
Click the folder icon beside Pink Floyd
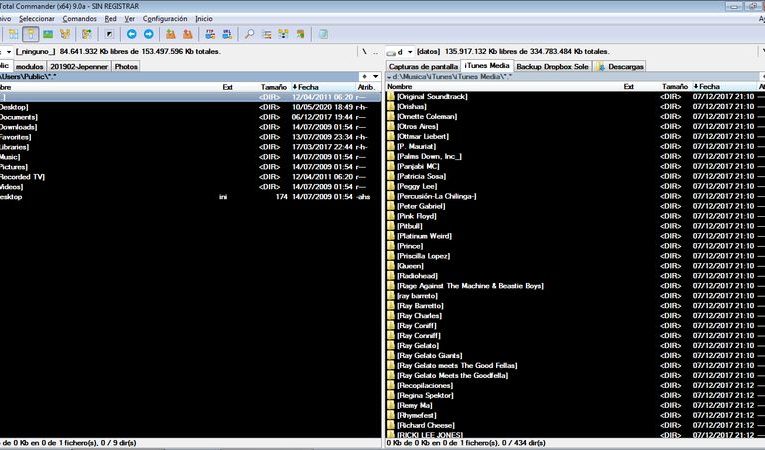click(x=391, y=216)
